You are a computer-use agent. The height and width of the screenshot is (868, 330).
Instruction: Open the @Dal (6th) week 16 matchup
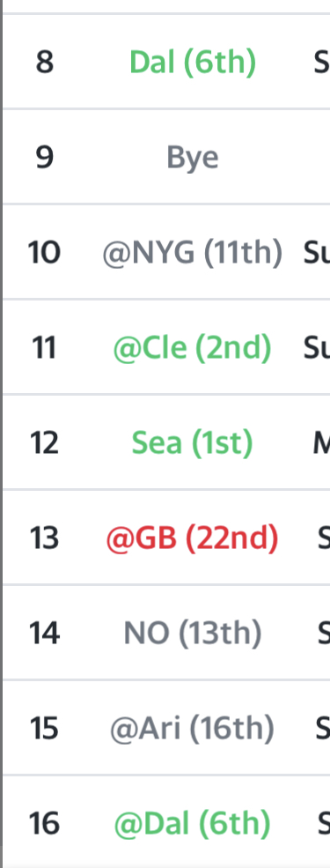click(x=193, y=824)
